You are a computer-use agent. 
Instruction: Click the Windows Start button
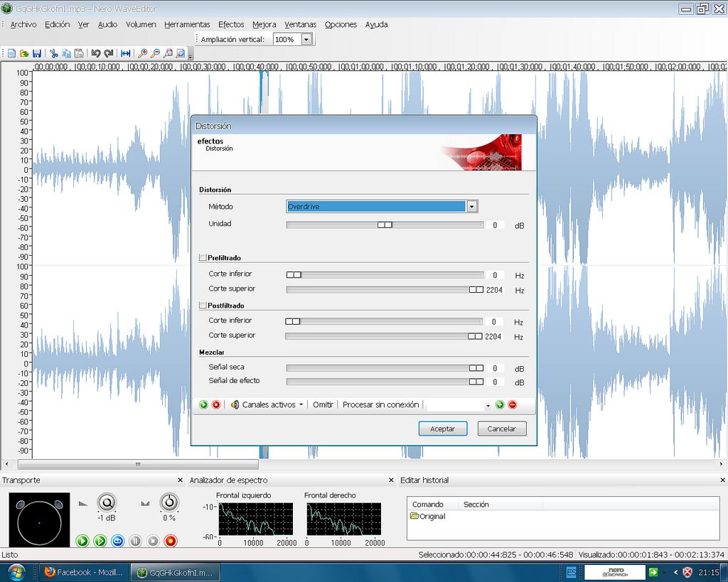pyautogui.click(x=16, y=572)
